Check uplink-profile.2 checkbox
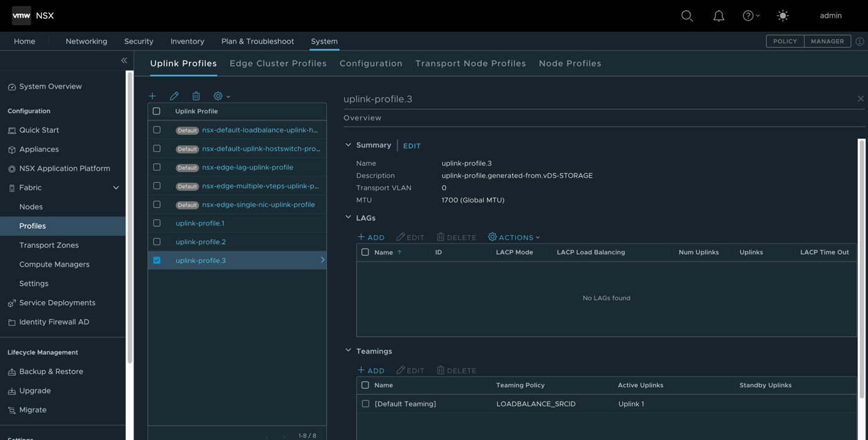Viewport: 868px width, 440px height. (157, 241)
